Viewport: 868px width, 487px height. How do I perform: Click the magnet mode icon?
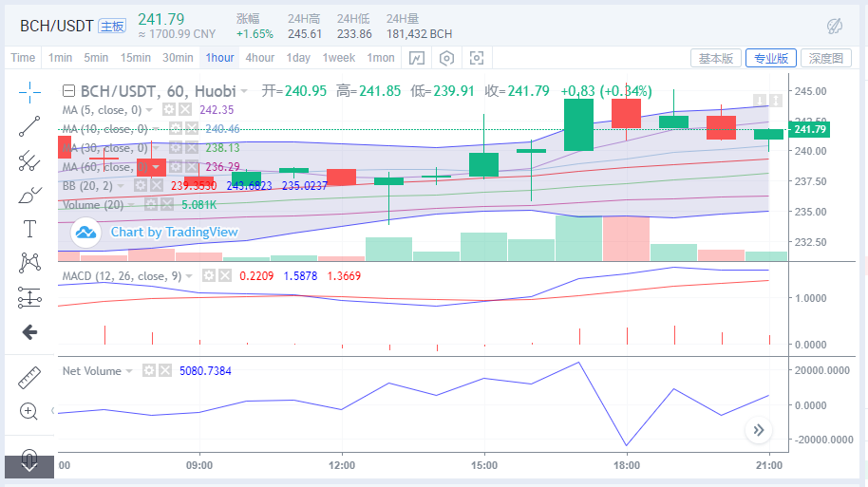click(x=29, y=459)
